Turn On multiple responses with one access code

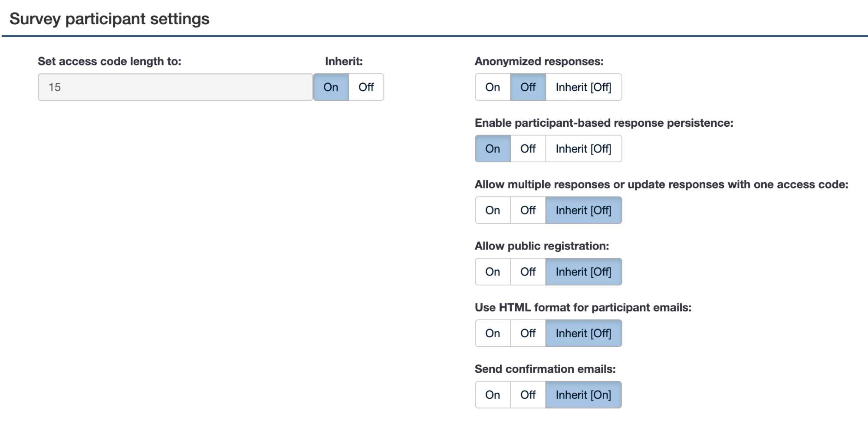coord(493,210)
